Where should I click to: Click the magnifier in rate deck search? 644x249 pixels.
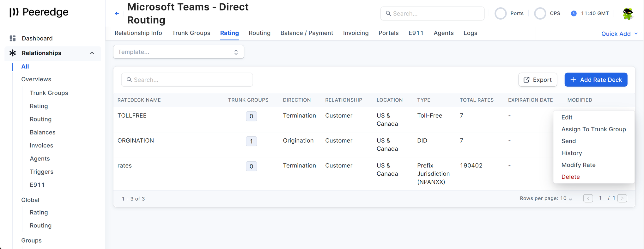(x=129, y=80)
